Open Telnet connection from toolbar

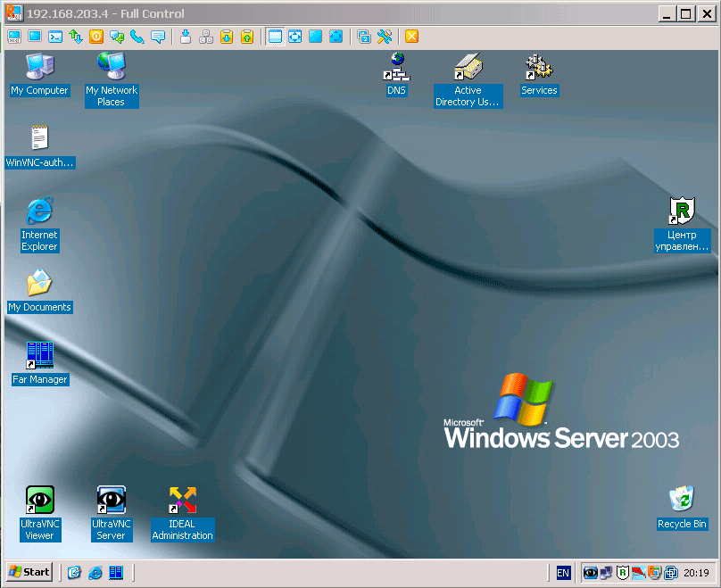point(55,37)
